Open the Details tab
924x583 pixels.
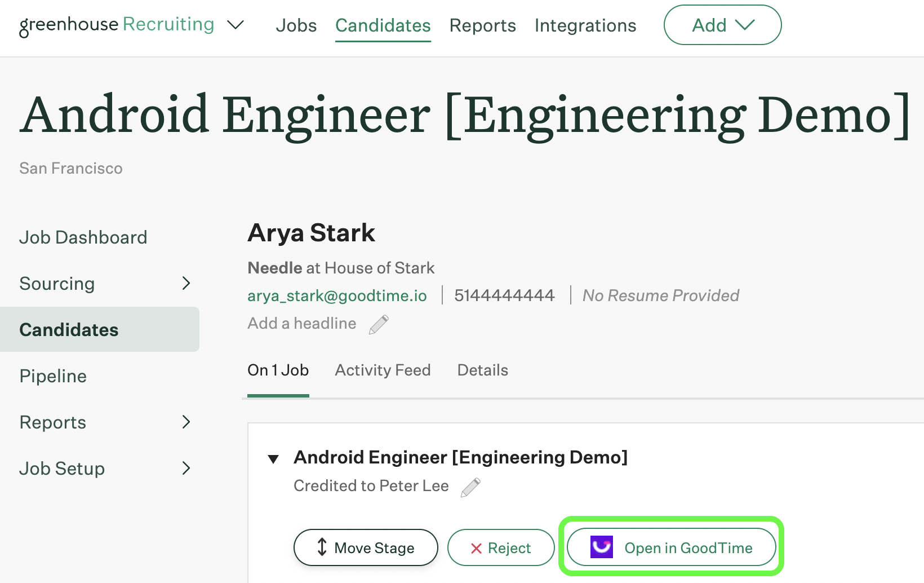[x=482, y=370]
